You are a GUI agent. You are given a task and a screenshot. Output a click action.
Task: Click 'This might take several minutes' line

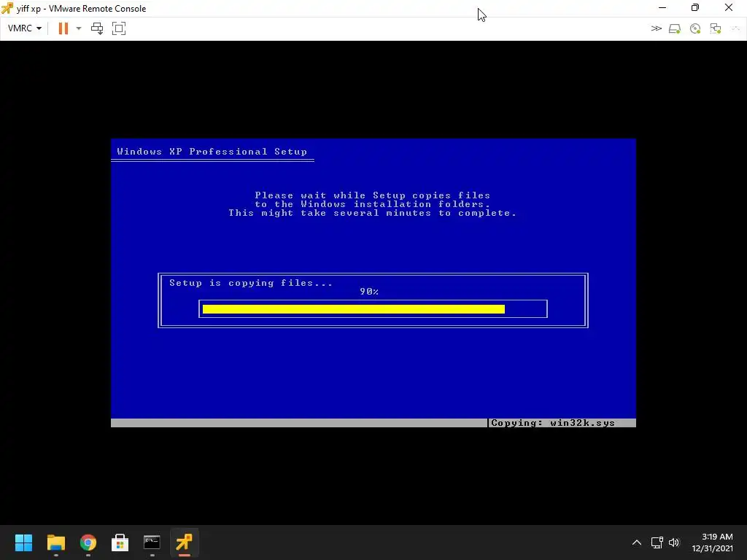[373, 213]
